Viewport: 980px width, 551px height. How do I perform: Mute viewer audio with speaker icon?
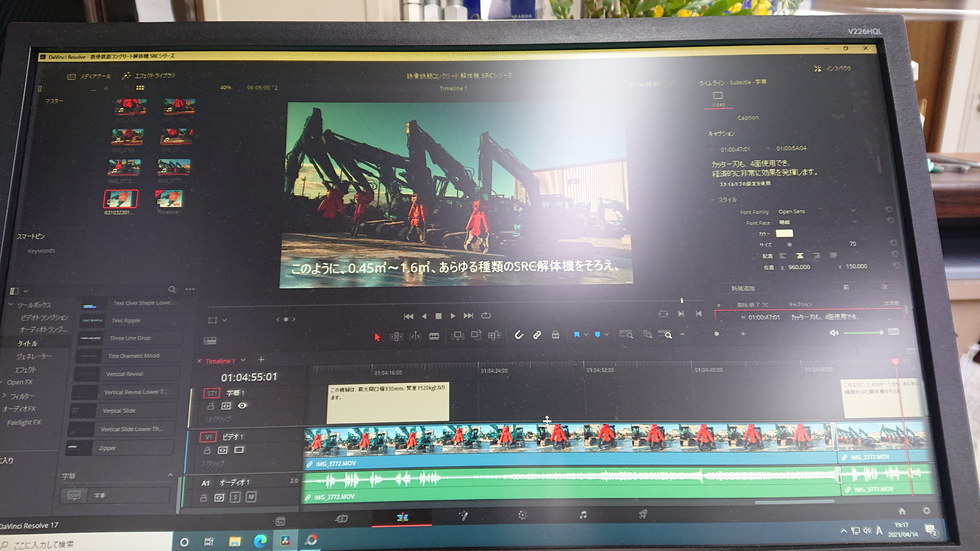click(833, 333)
